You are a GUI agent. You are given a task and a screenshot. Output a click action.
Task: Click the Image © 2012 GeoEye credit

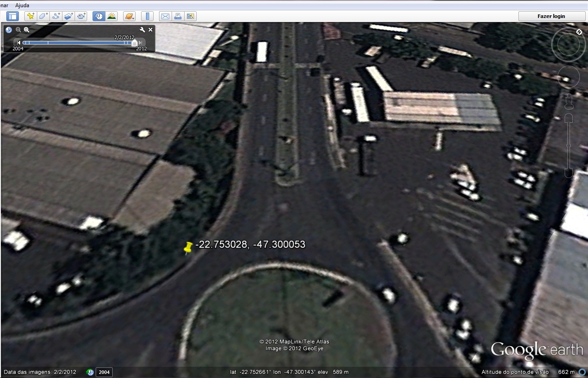[294, 349]
